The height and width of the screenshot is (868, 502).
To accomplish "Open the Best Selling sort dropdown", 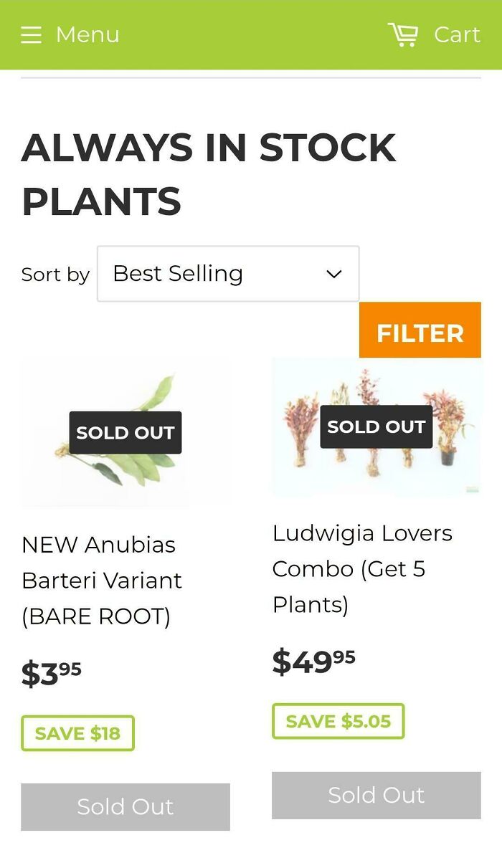I will (x=227, y=274).
